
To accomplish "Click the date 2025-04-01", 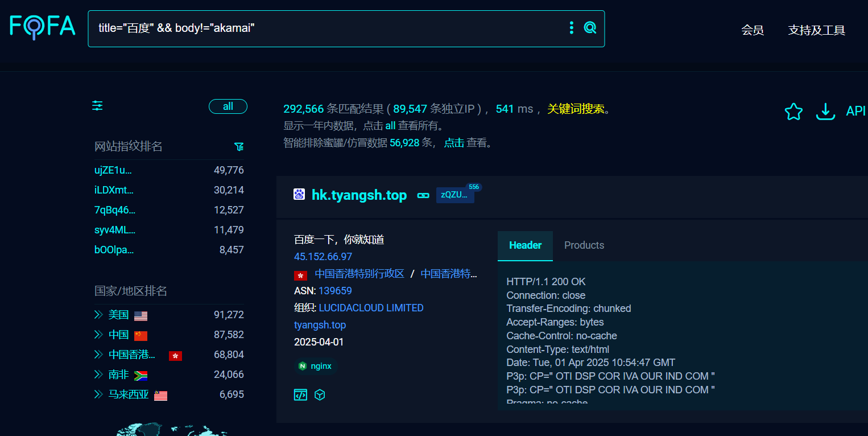I will (319, 342).
